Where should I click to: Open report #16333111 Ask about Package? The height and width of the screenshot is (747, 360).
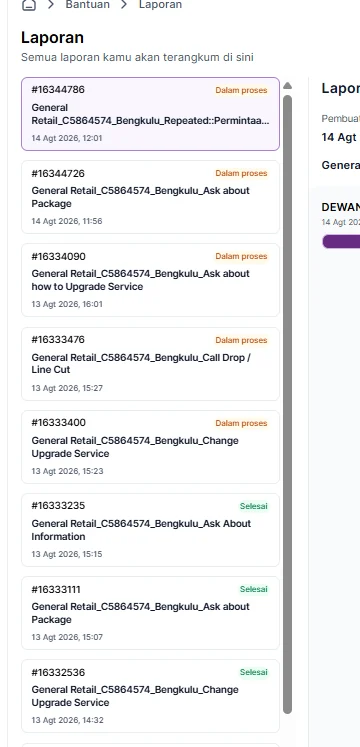coord(150,613)
